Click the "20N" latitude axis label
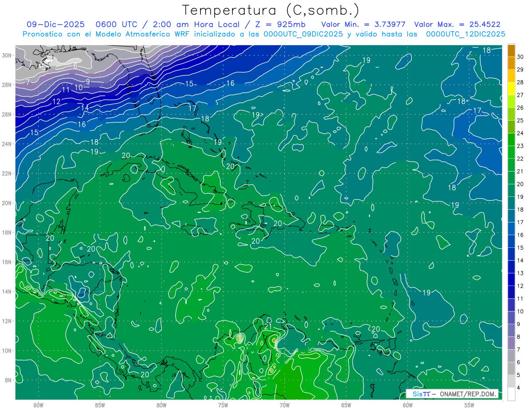The image size is (532, 411). pos(7,203)
